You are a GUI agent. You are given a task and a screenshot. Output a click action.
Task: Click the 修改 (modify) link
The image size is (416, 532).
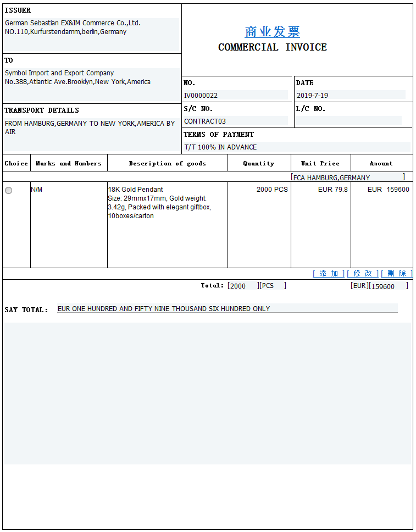point(363,274)
